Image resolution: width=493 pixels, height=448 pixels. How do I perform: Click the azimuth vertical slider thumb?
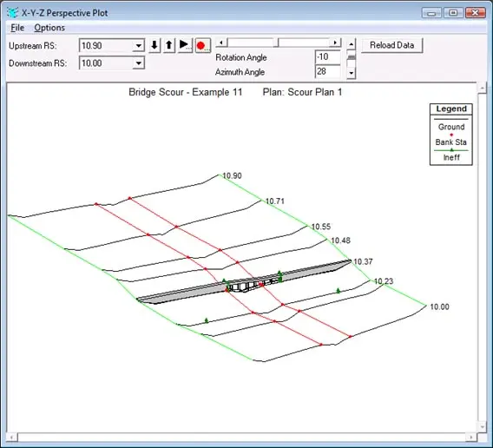click(x=352, y=57)
